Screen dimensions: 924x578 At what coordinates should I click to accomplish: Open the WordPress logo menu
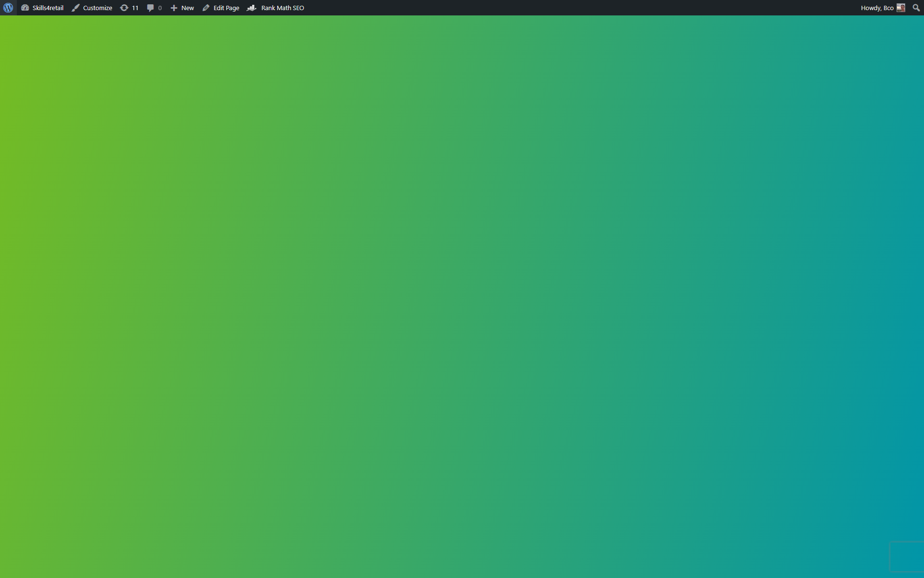(8, 8)
